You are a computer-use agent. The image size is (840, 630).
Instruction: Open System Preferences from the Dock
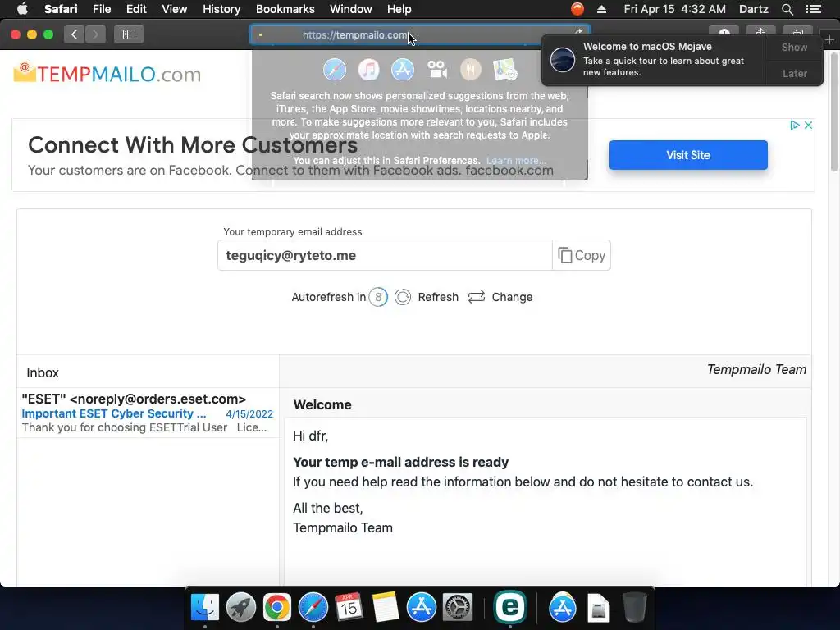[x=457, y=607]
